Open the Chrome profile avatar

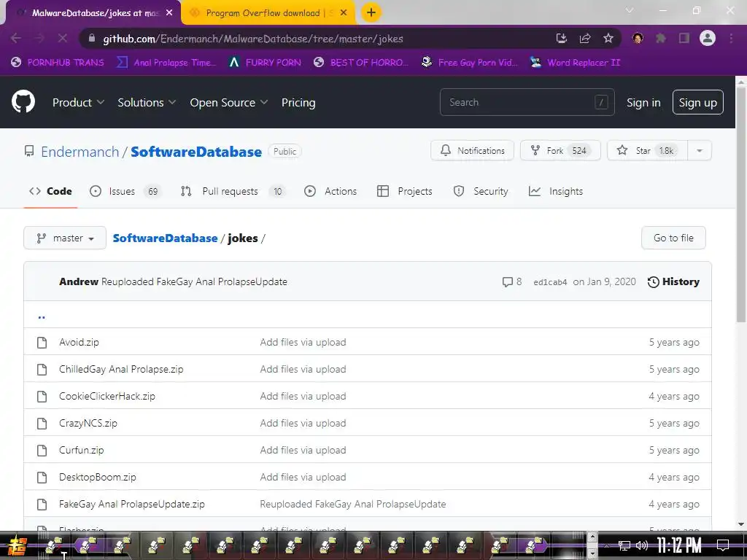708,38
